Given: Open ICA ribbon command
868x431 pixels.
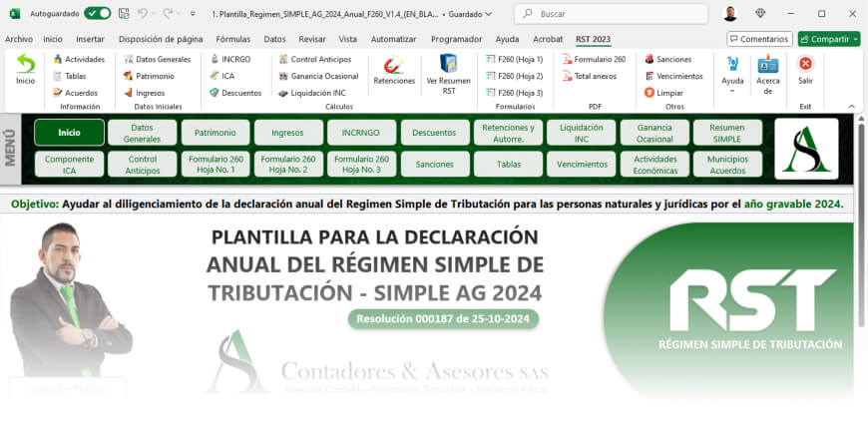Looking at the screenshot, I should tap(221, 77).
